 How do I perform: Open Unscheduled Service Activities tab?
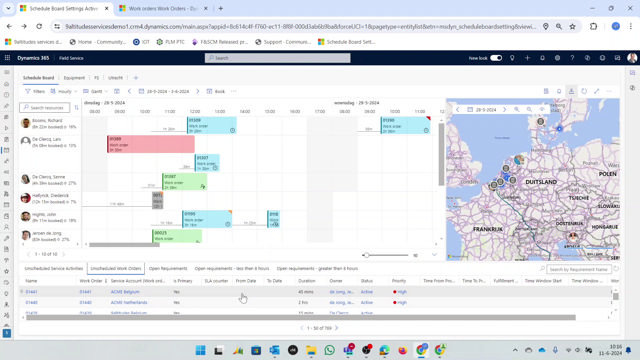[x=53, y=269]
